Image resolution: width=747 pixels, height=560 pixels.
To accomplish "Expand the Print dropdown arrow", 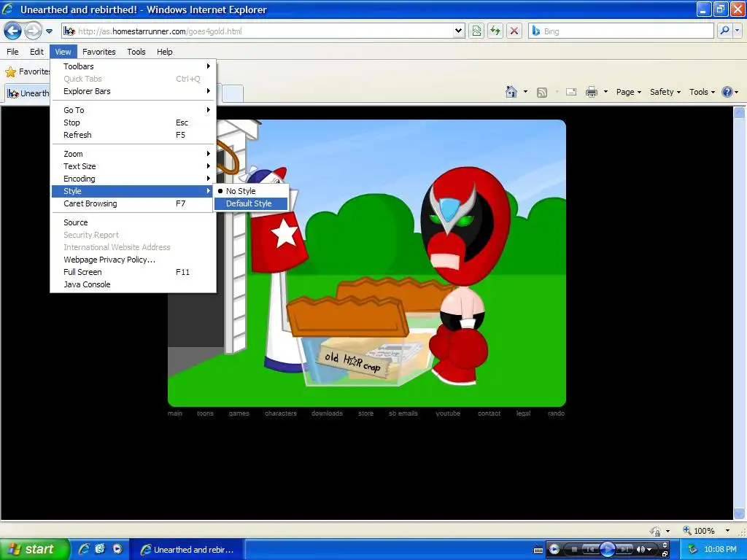I will 605,92.
